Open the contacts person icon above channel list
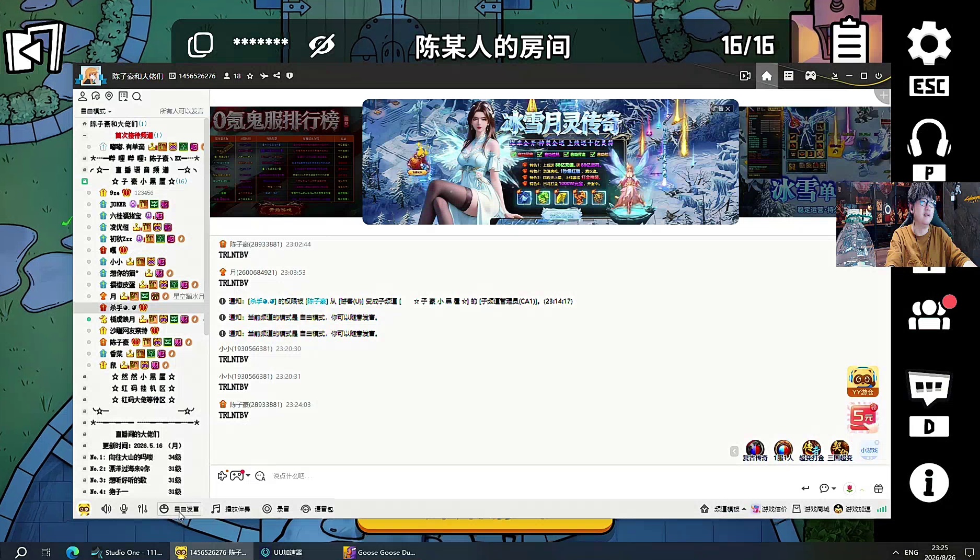Viewport: 980px width, 560px height. point(83,96)
